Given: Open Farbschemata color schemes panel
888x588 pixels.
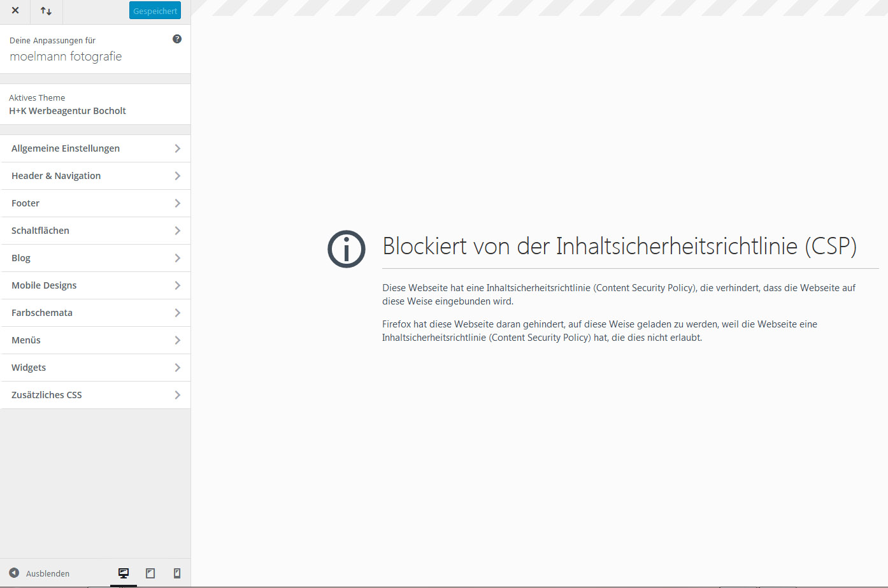Looking at the screenshot, I should point(42,313).
